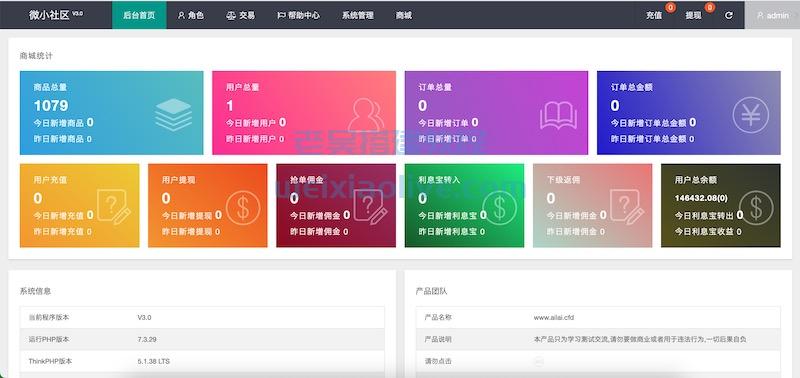Click the 当前程序版本 value V3.0

144,317
